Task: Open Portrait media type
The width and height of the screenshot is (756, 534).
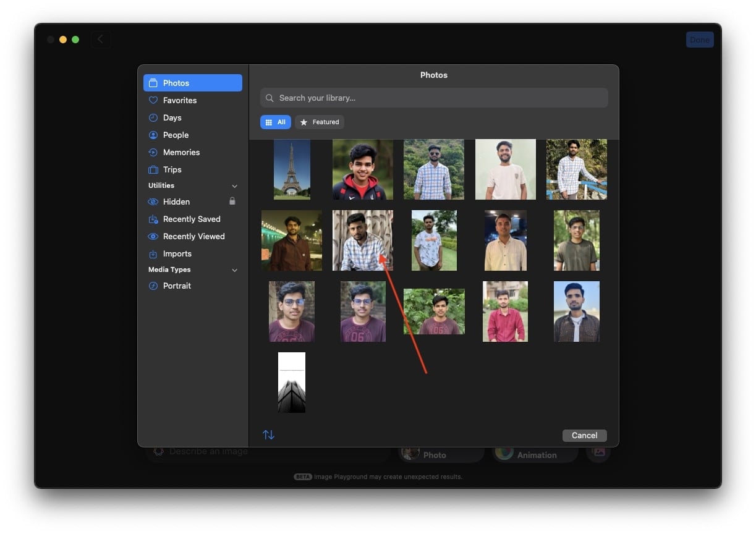Action: tap(192, 286)
